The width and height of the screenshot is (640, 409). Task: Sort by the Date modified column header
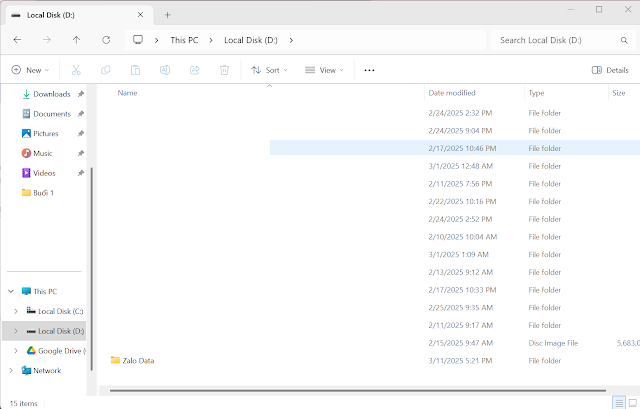(452, 93)
